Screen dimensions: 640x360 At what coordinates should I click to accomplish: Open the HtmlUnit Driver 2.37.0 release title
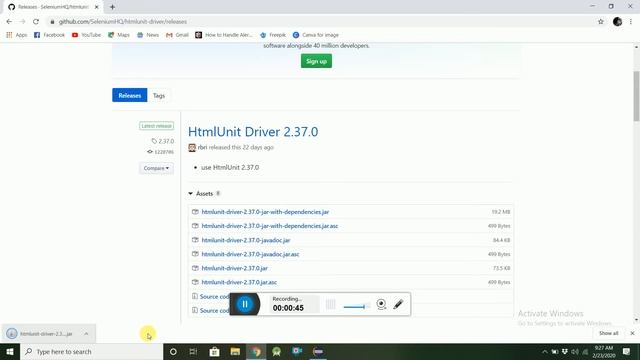coord(253,132)
